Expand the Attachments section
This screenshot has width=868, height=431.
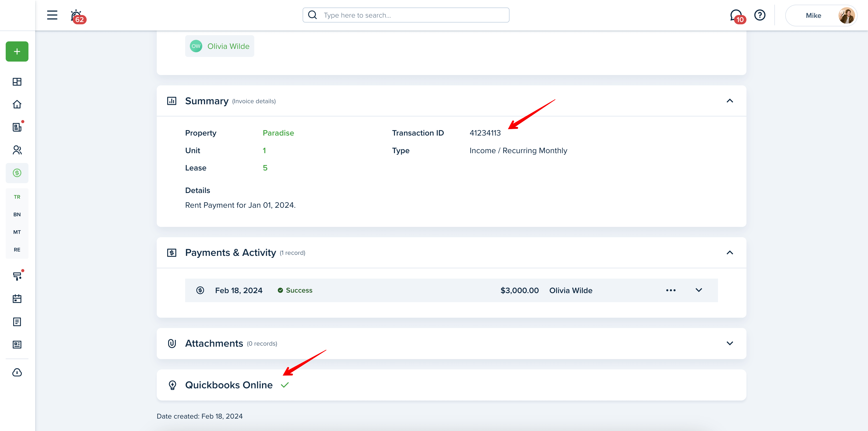[730, 343]
